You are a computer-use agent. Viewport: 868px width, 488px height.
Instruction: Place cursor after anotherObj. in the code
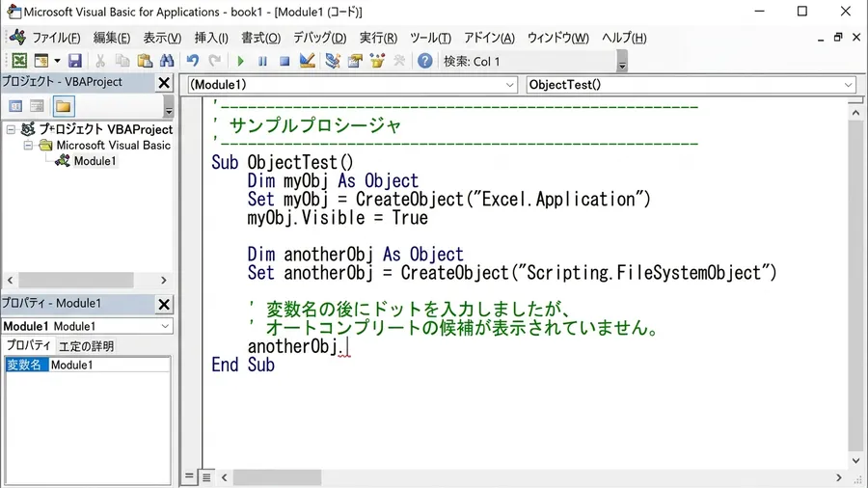pyautogui.click(x=346, y=347)
